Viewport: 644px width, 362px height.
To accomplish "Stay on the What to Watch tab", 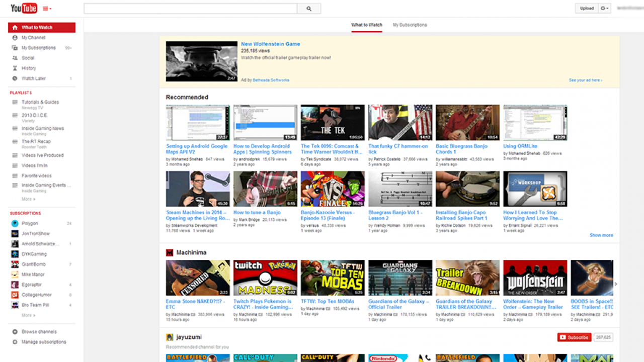I will pyautogui.click(x=366, y=24).
